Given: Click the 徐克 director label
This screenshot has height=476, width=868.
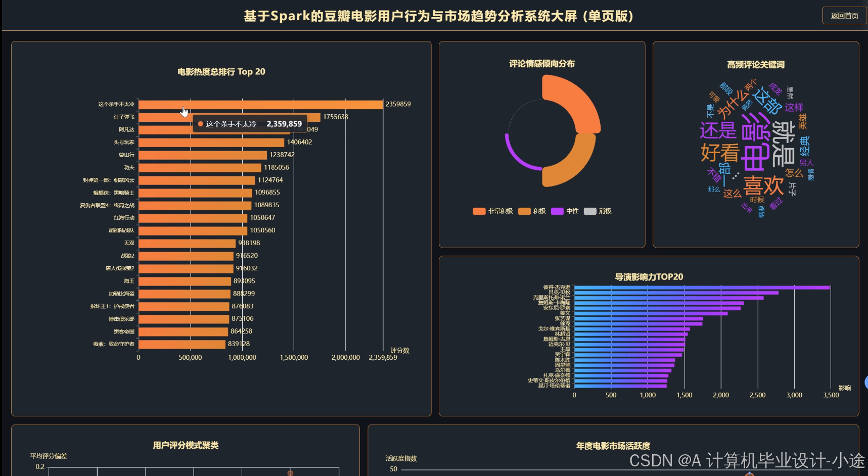Looking at the screenshot, I should tap(565, 323).
